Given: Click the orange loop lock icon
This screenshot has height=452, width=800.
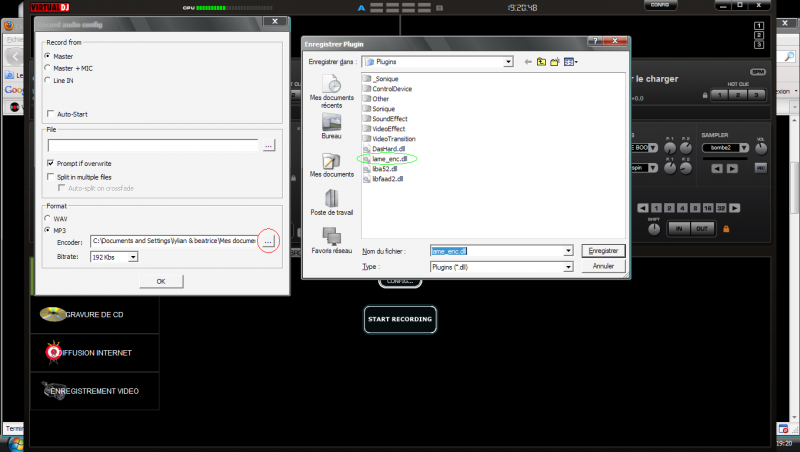Looking at the screenshot, I should click(x=726, y=229).
